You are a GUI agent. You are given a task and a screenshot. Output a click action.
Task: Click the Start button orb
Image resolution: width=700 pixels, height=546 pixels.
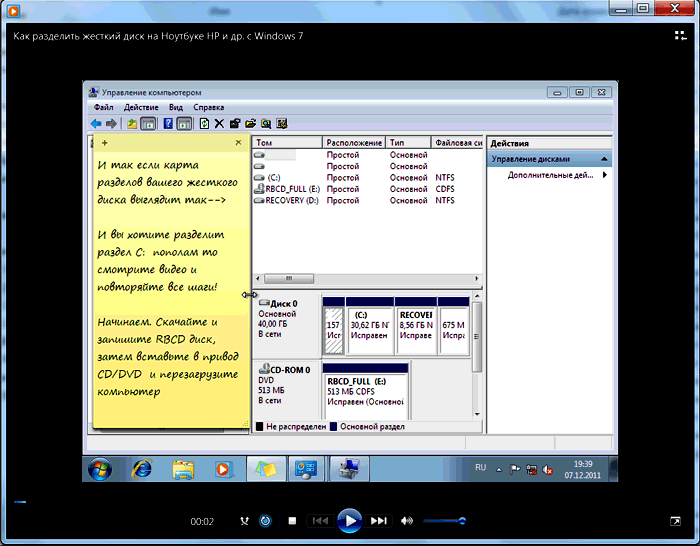pyautogui.click(x=100, y=468)
